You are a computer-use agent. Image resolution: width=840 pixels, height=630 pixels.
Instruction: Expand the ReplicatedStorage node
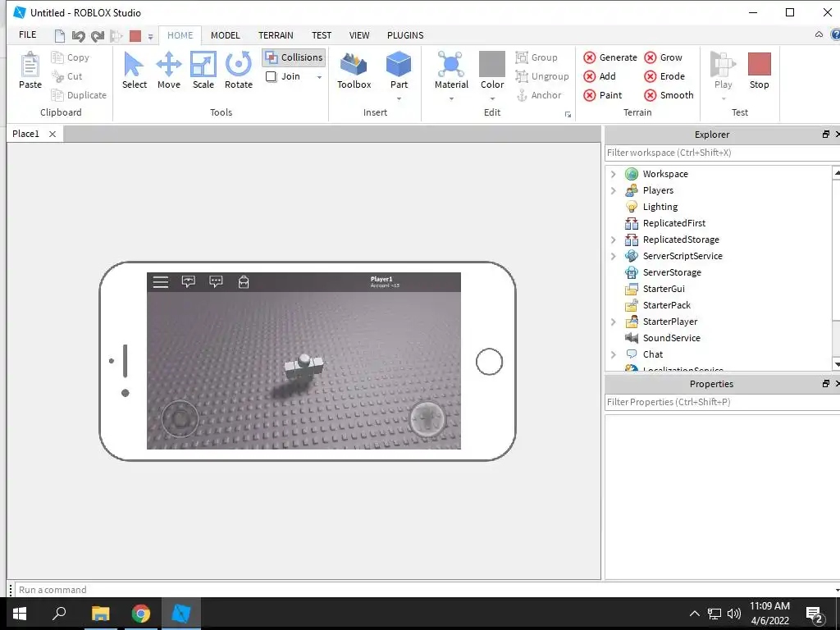(x=614, y=240)
